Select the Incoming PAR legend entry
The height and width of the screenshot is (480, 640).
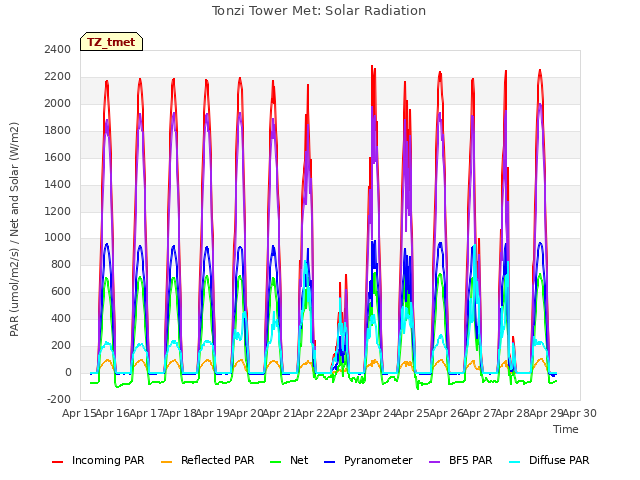pos(98,460)
